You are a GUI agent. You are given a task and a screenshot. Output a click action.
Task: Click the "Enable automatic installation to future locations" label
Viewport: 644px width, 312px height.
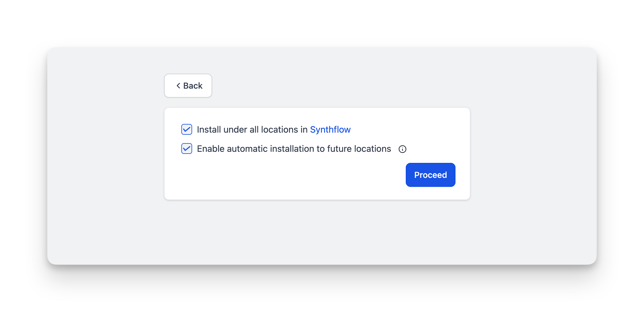click(x=294, y=149)
